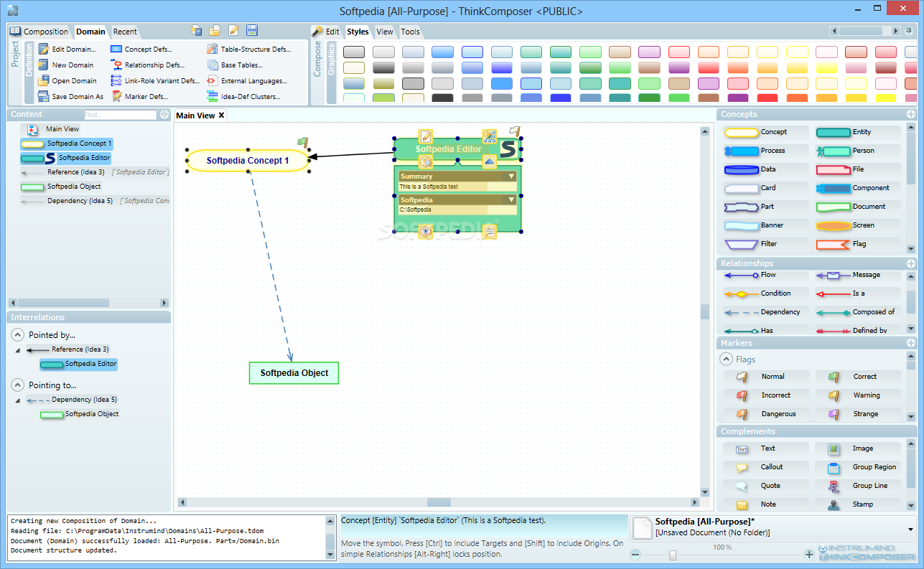Open the Tools ribbon tab
924x569 pixels.
pos(410,32)
